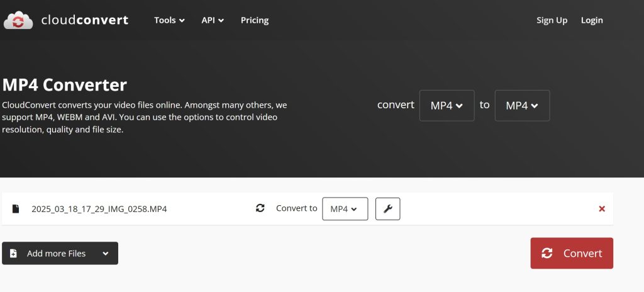Remove the file with the red X
This screenshot has width=644, height=292.
pos(602,209)
